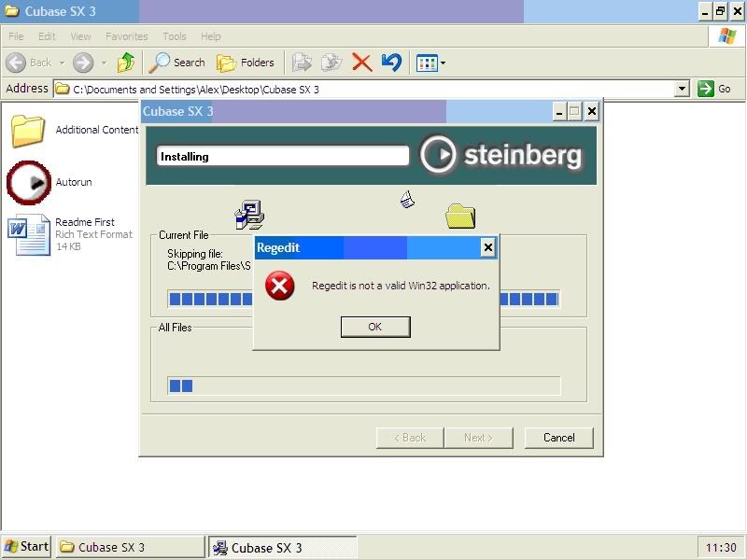Open the Favorites menu in Explorer
Image resolution: width=747 pixels, height=560 pixels.
(x=127, y=36)
